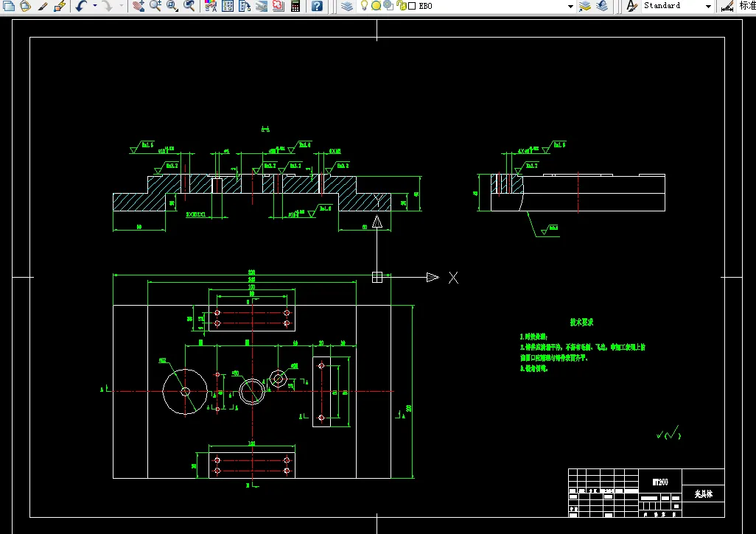Open the Zoom Window flyout tool
Screen dimensions: 756x534
[x=172, y=6]
